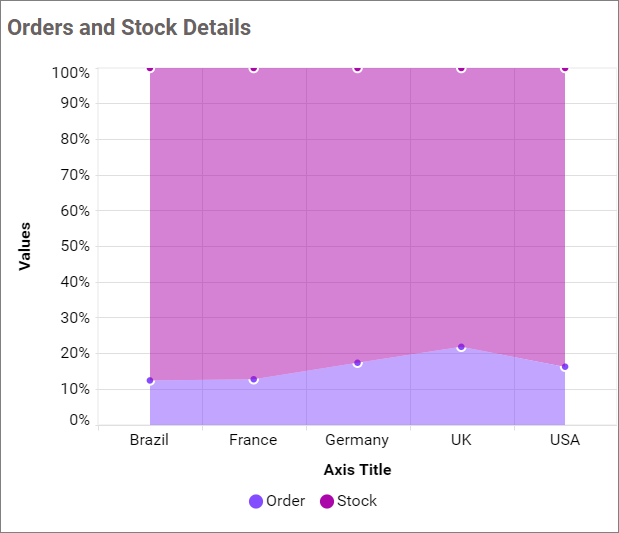619x533 pixels.
Task: Click the 100% value axis label
Action: (70, 73)
